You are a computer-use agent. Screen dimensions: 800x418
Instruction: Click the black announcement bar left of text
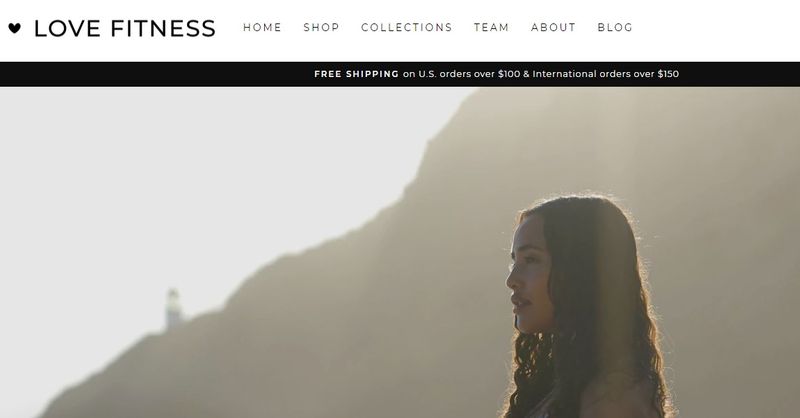tap(153, 74)
